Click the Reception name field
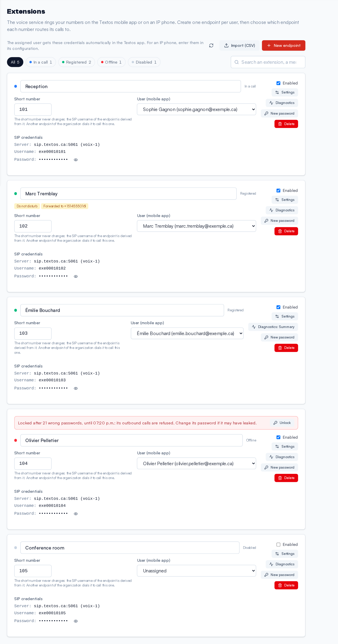Viewport: 338px width, 644px height. click(131, 86)
